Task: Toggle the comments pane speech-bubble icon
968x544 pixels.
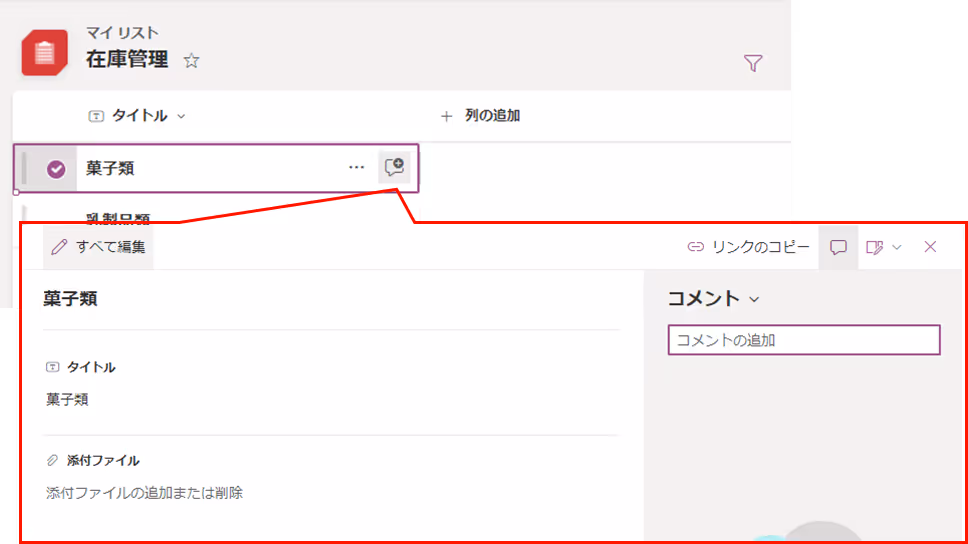Action: pos(838,247)
